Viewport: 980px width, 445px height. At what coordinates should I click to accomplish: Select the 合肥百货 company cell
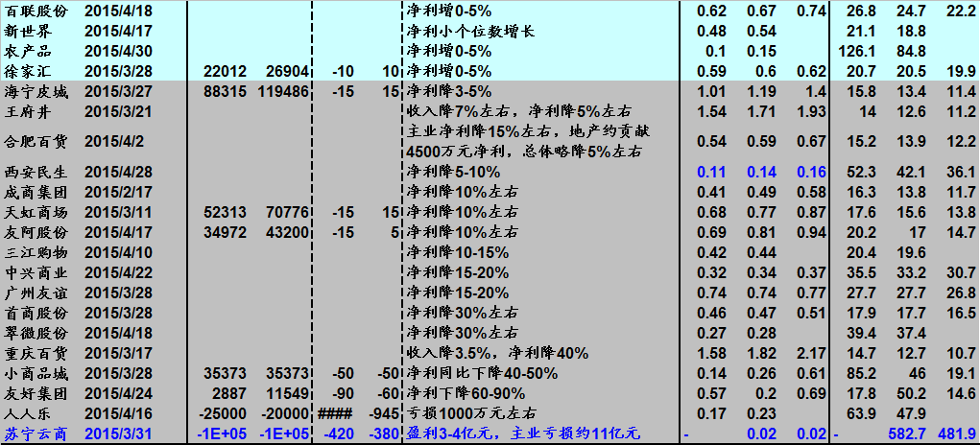coord(36,141)
